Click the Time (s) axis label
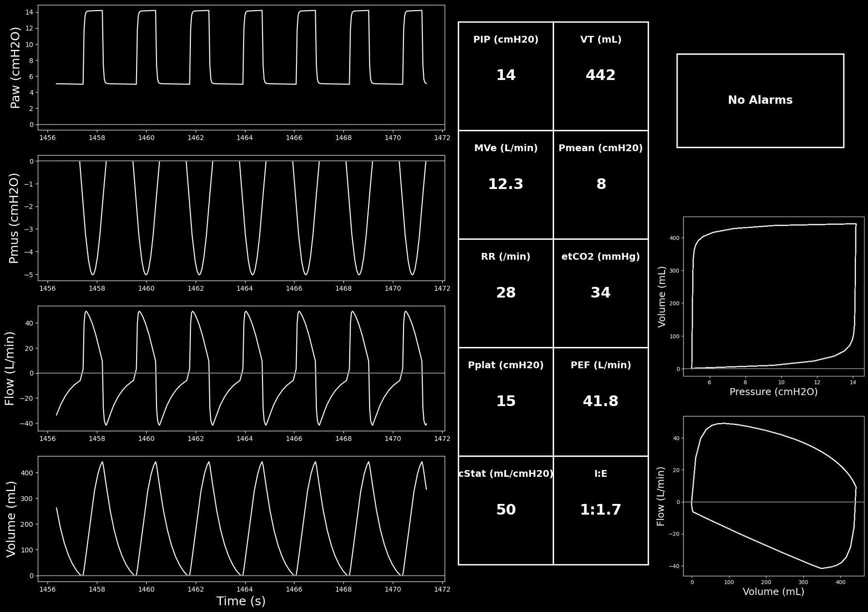The width and height of the screenshot is (868, 612). click(x=241, y=601)
